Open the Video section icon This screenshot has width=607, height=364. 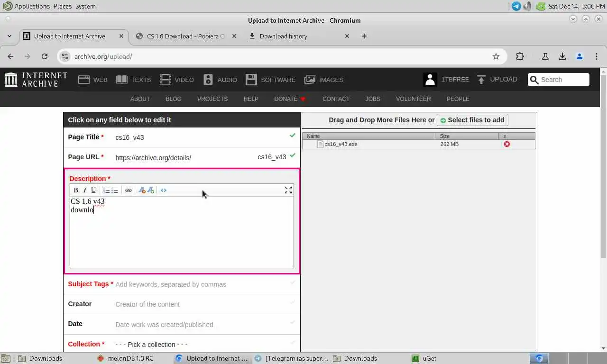[x=166, y=80]
